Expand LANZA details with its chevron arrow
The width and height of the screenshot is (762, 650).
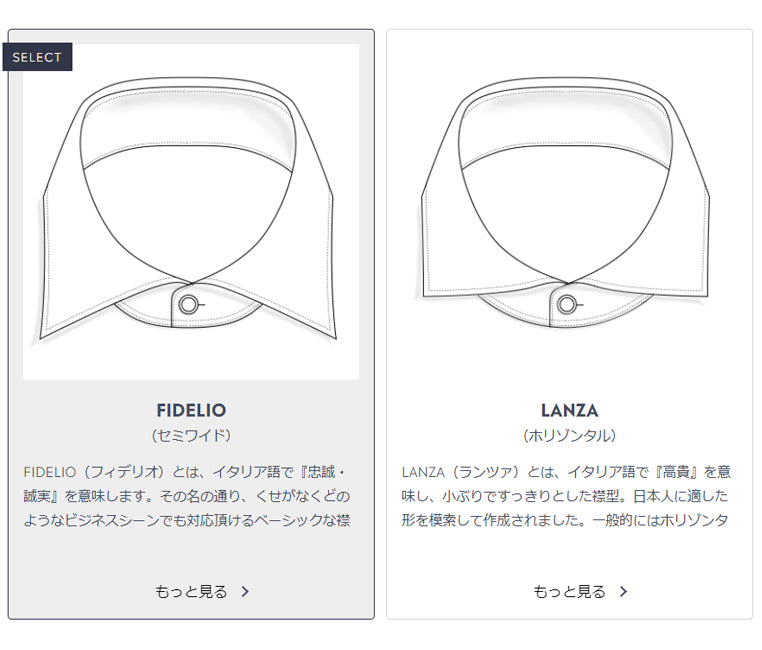tap(624, 591)
